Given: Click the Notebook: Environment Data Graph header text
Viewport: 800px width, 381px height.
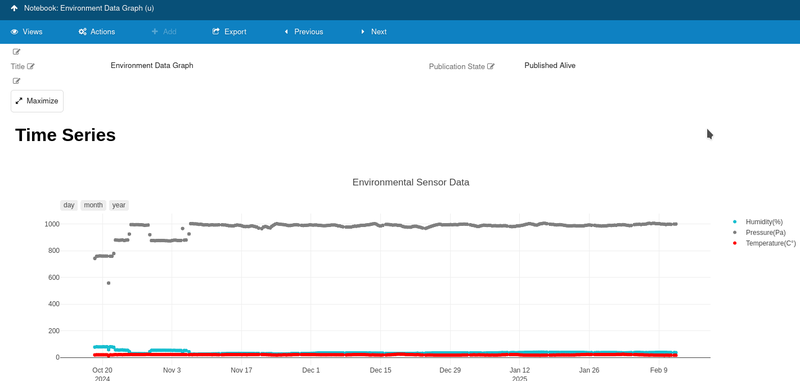Looking at the screenshot, I should coord(89,8).
